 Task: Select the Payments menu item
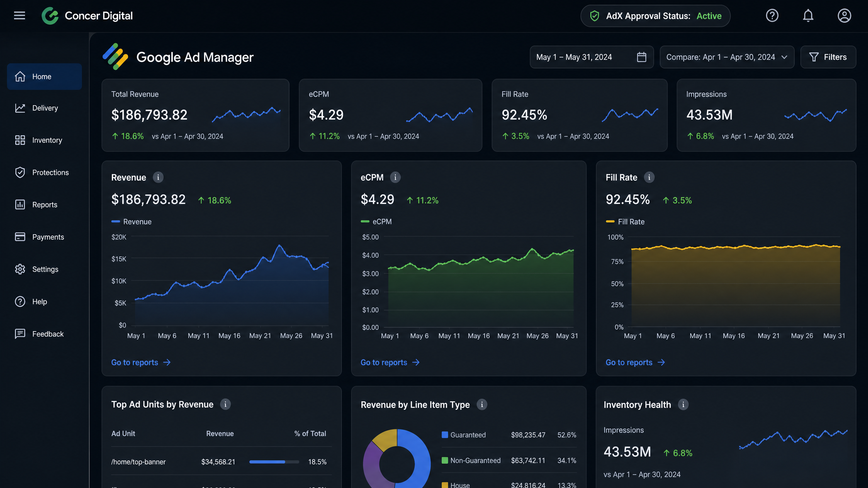(x=44, y=237)
